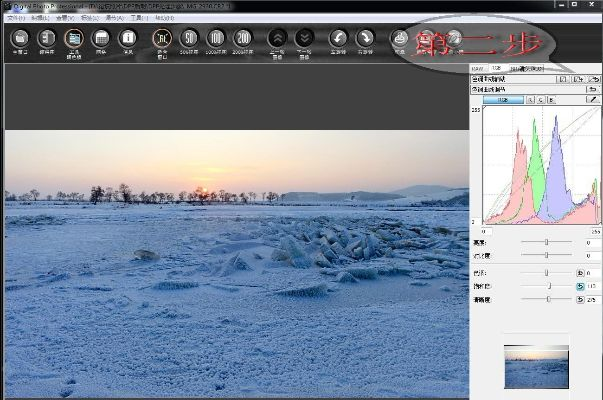The image size is (603, 400).
Task: Toggle the tool palette toolbar icon
Action: [73, 39]
